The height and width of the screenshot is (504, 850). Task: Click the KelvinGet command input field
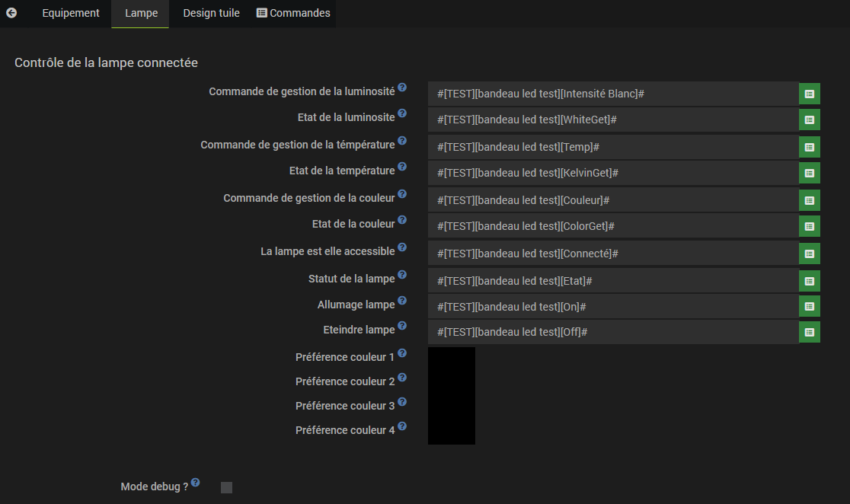[613, 173]
